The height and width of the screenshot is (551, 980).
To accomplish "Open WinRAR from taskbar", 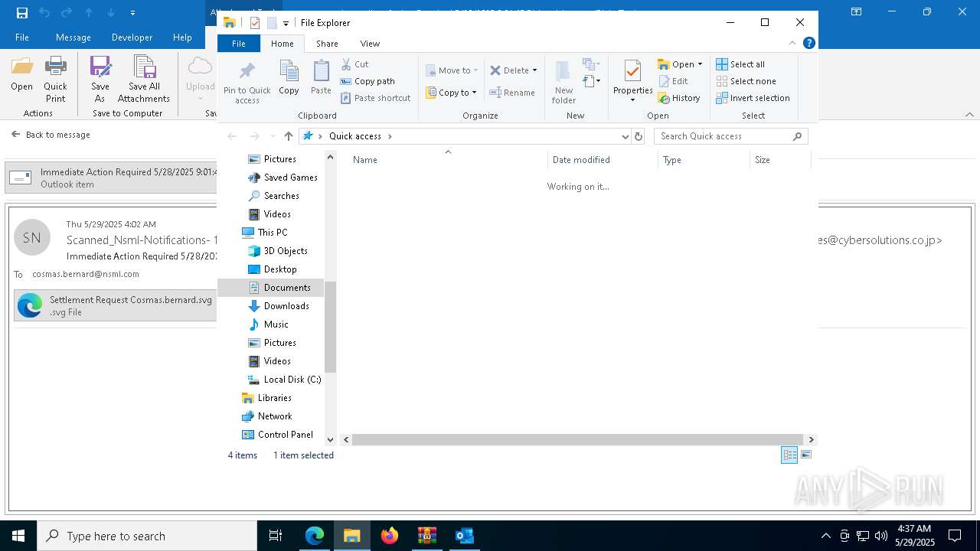I will tap(427, 536).
